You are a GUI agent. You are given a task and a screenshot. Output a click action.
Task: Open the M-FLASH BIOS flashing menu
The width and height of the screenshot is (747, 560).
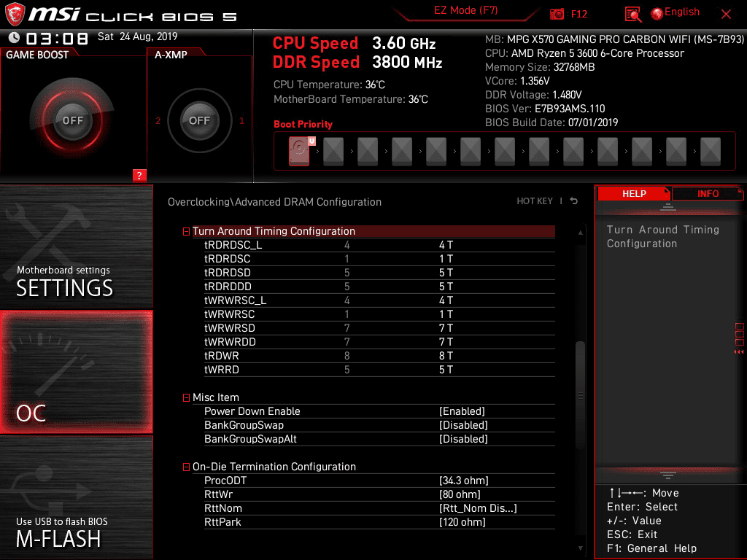pos(76,497)
